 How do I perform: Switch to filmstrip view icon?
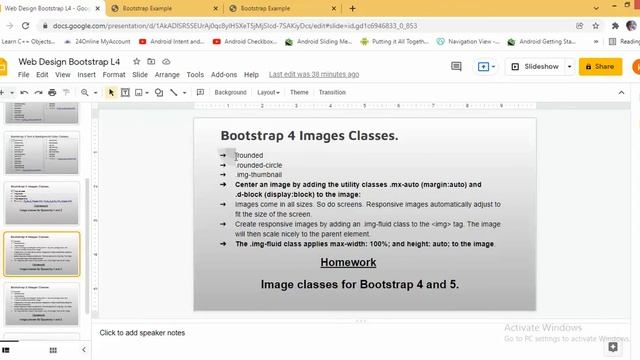[x=6, y=350]
